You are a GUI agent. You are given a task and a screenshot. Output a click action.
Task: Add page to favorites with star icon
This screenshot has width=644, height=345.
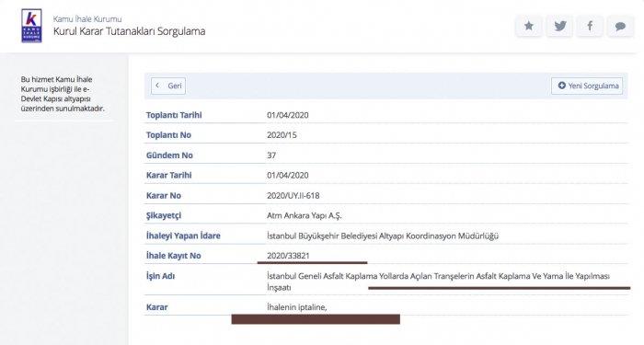click(x=529, y=26)
